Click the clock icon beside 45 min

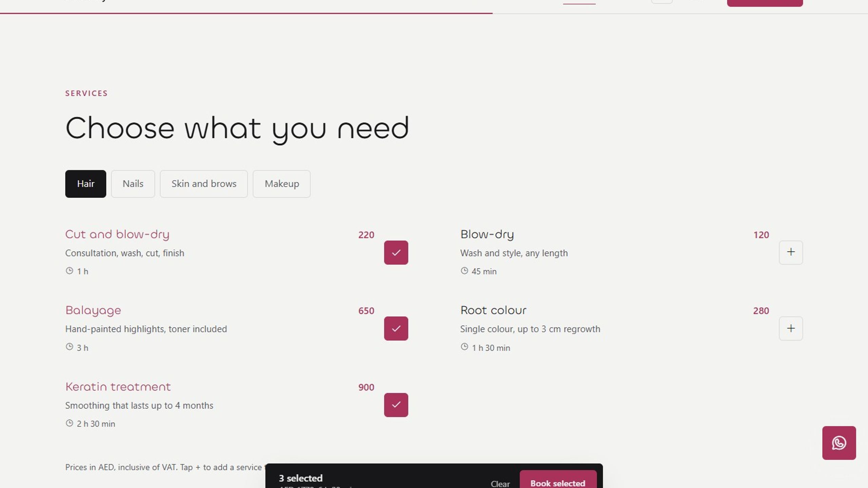pyautogui.click(x=464, y=271)
